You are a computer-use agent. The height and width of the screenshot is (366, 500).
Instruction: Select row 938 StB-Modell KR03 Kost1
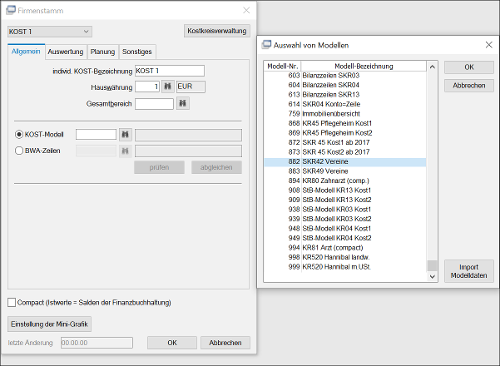[x=345, y=209]
